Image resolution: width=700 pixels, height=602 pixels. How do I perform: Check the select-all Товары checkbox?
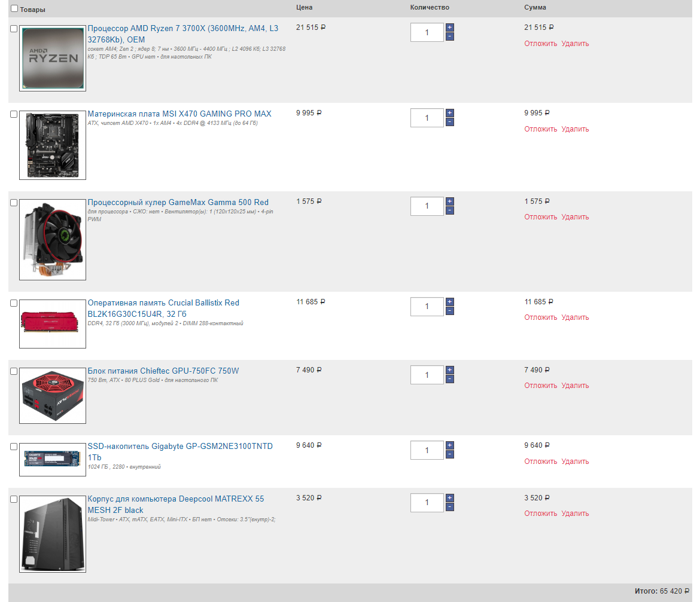tap(14, 8)
